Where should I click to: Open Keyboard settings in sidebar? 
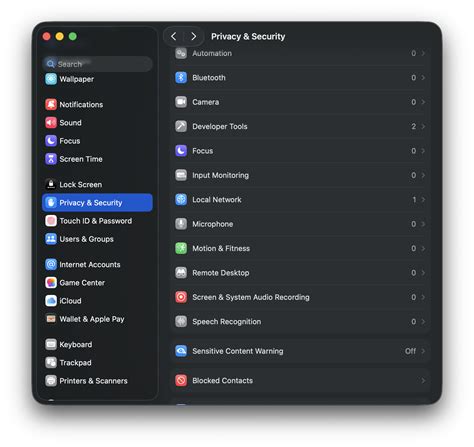pyautogui.click(x=97, y=344)
